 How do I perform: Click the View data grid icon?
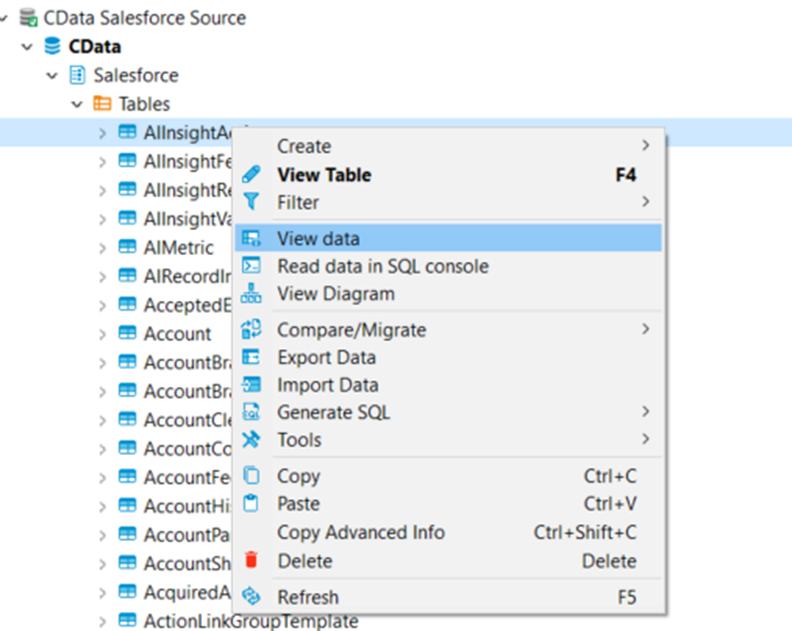tap(252, 238)
